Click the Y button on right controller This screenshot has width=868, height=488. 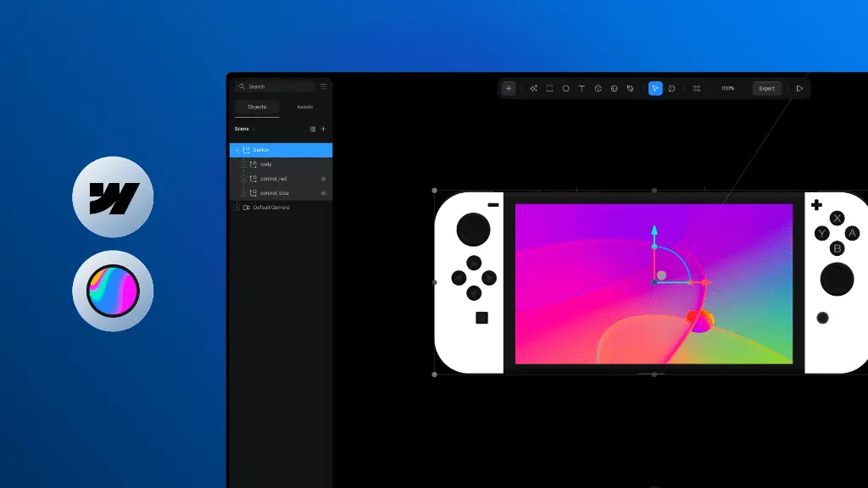(x=822, y=233)
